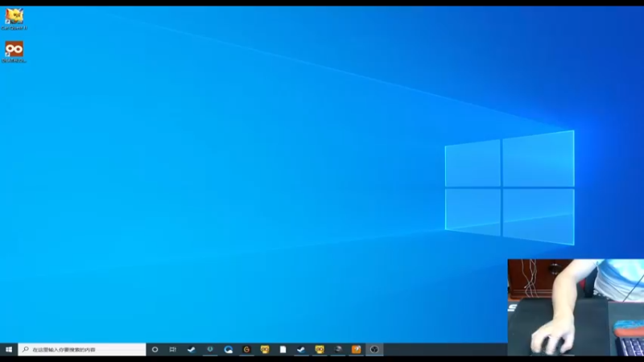Open the orange G app on taskbar
The height and width of the screenshot is (362, 644).
(x=246, y=349)
